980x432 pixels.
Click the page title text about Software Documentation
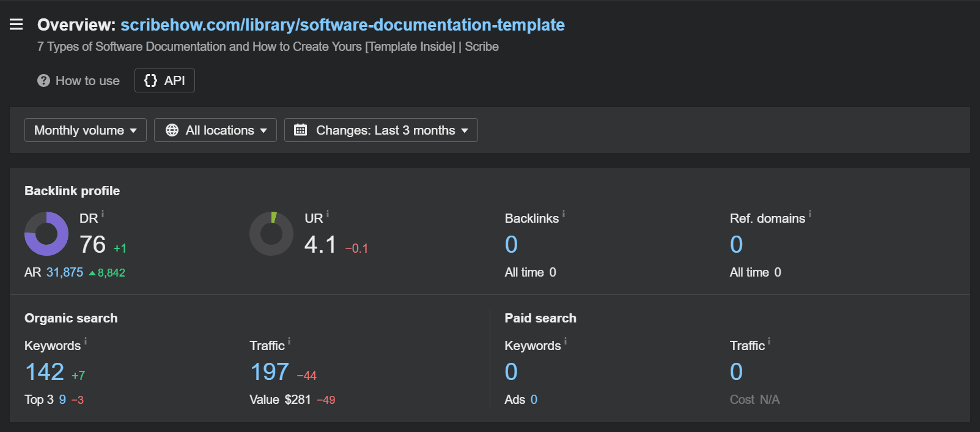coord(268,47)
